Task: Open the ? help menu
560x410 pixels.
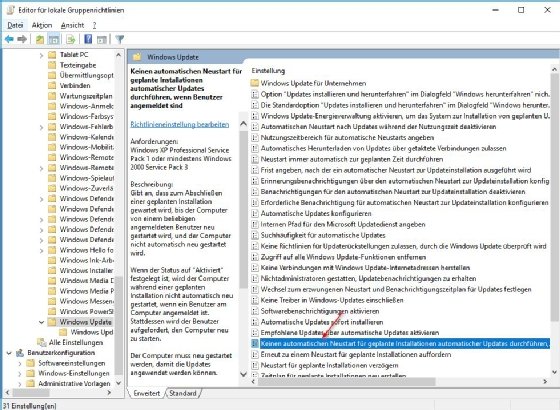Action: 94,25
